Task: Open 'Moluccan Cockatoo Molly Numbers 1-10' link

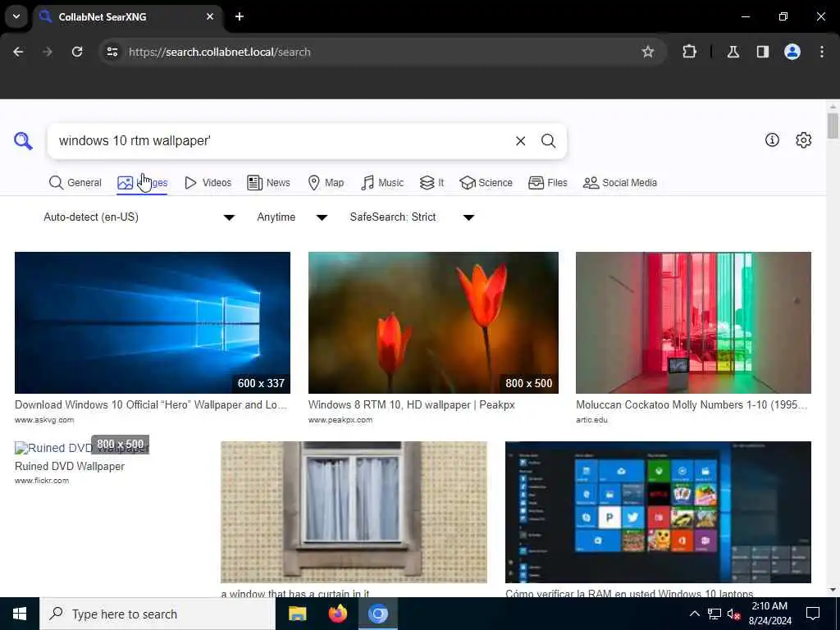Action: (x=692, y=405)
